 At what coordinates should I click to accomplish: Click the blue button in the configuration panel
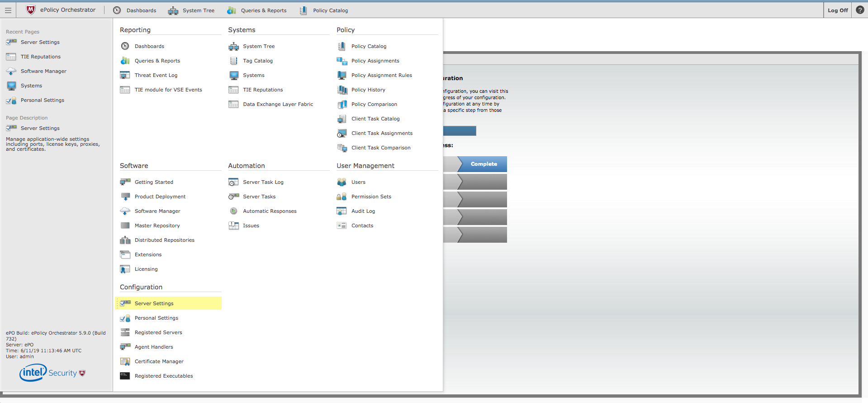460,131
